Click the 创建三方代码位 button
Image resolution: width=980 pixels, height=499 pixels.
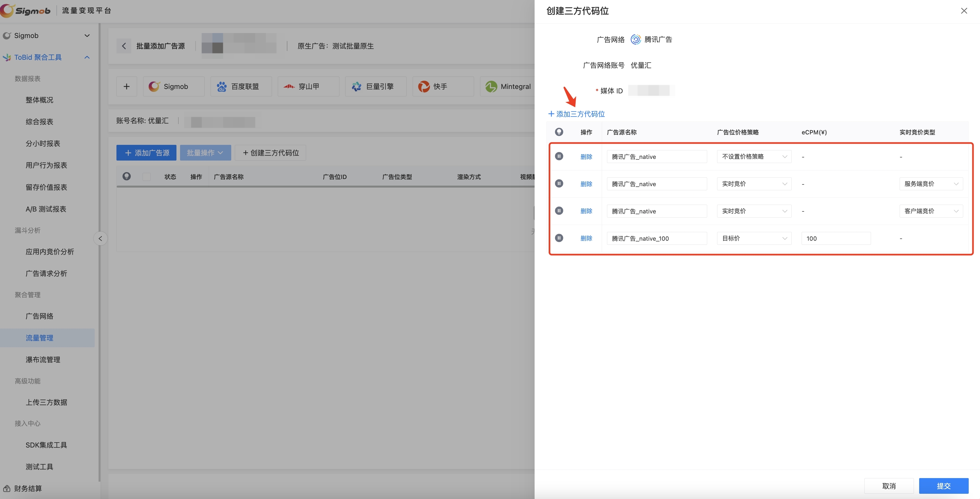(271, 153)
